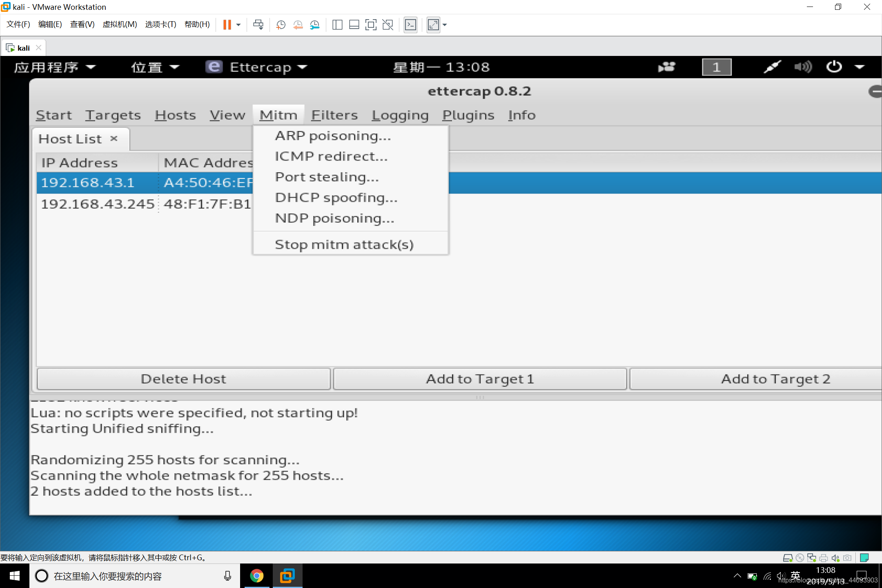Open 选项卡(T) menu in VMware

click(160, 24)
